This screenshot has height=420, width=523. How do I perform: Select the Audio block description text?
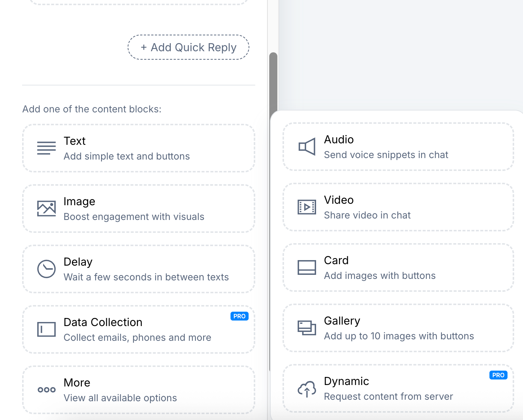(386, 155)
